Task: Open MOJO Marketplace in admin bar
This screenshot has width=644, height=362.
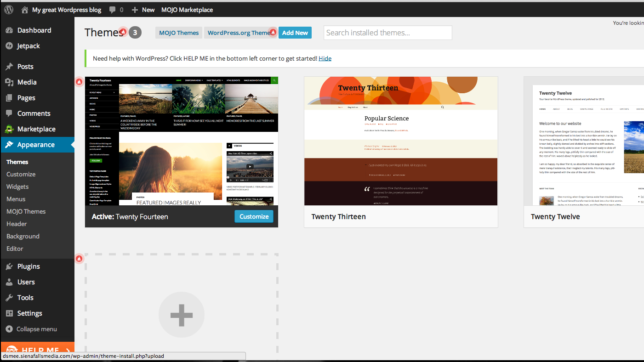Action: coord(187,10)
